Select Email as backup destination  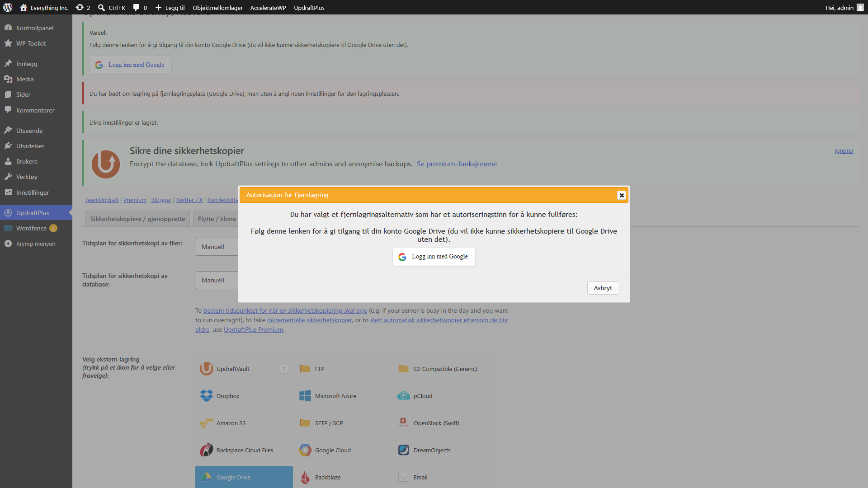[441, 477]
